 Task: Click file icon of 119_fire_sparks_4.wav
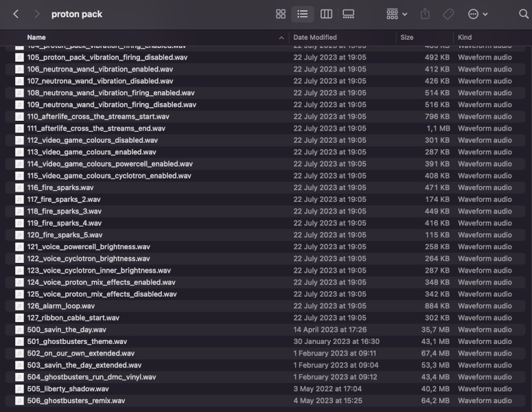click(x=20, y=223)
